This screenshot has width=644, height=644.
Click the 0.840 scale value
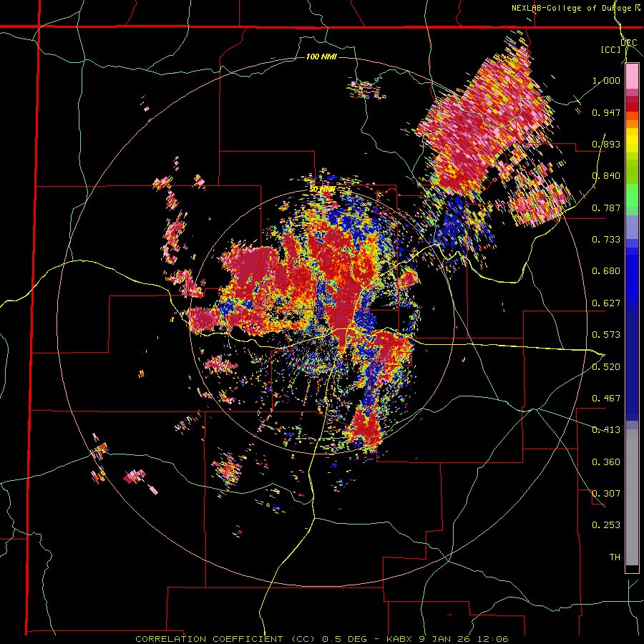[606, 176]
